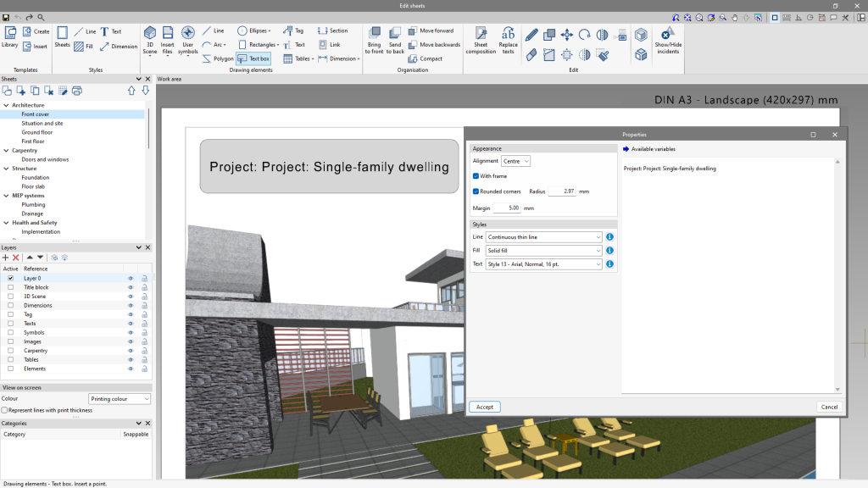868x488 pixels.
Task: Enable Represent lines with print thickness
Action: (x=5, y=410)
